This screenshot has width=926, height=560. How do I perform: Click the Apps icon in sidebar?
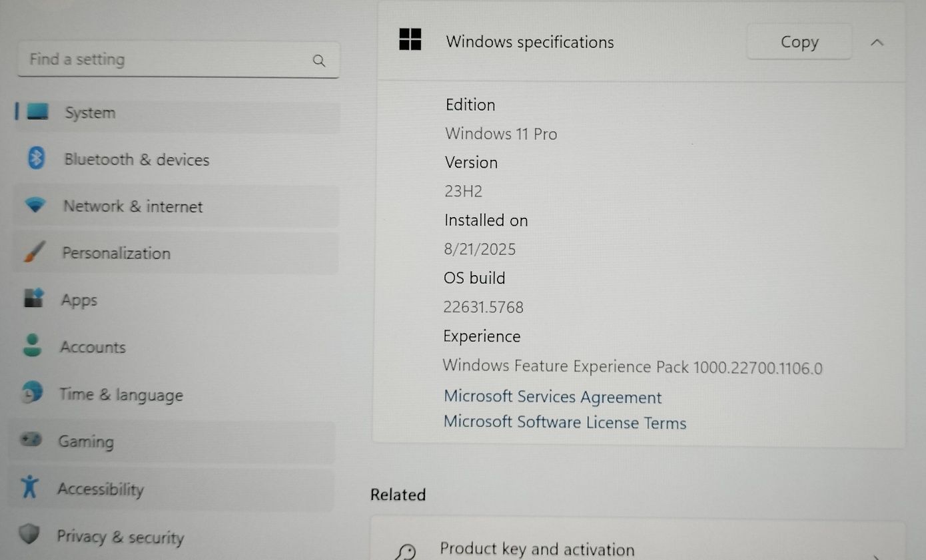pos(33,298)
